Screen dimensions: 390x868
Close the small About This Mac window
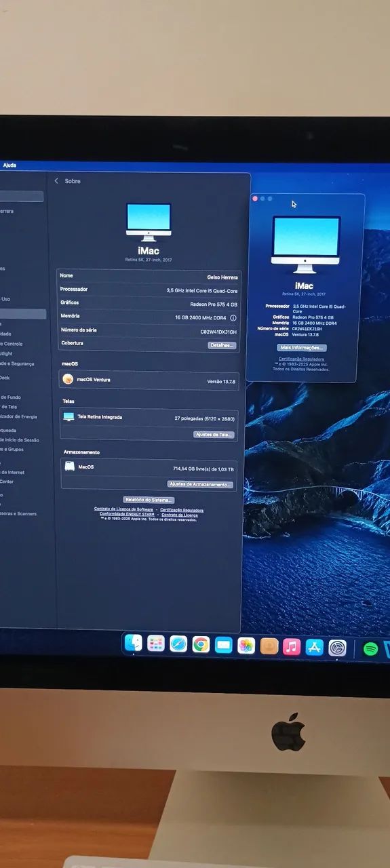pos(255,199)
